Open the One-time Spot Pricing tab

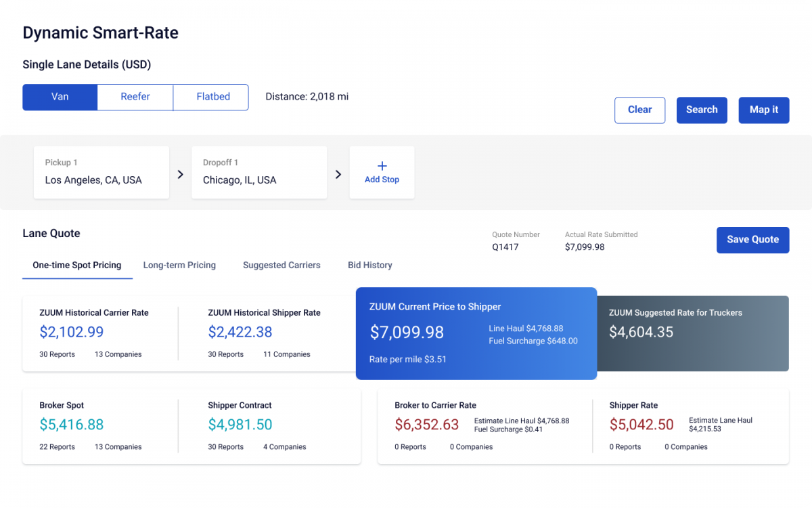pos(77,266)
